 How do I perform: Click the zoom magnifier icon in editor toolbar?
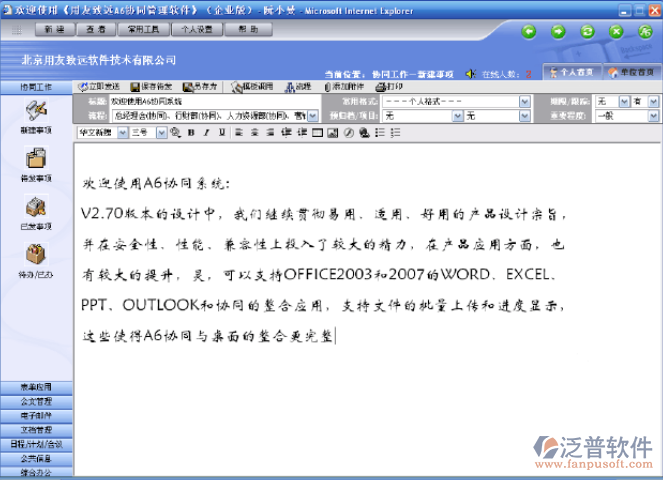[175, 133]
